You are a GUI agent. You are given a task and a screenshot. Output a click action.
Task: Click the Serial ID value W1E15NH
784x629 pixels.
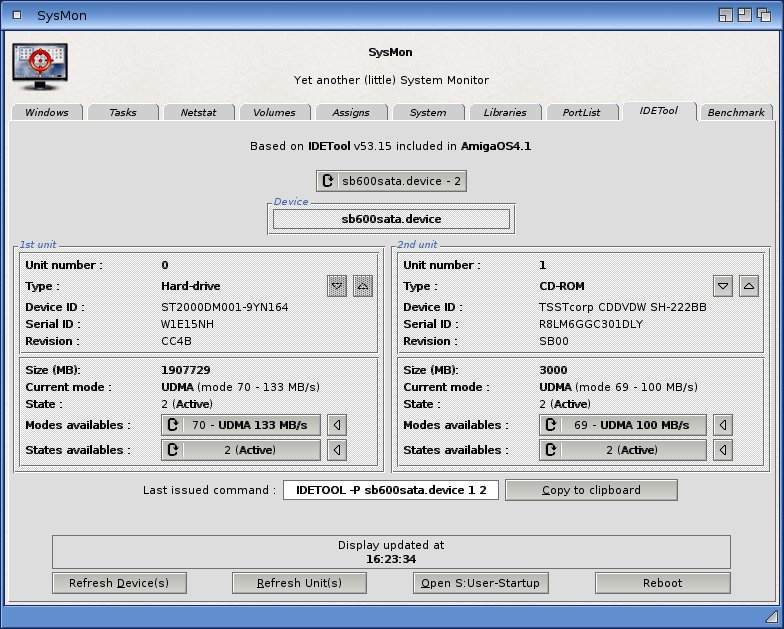pyautogui.click(x=188, y=324)
